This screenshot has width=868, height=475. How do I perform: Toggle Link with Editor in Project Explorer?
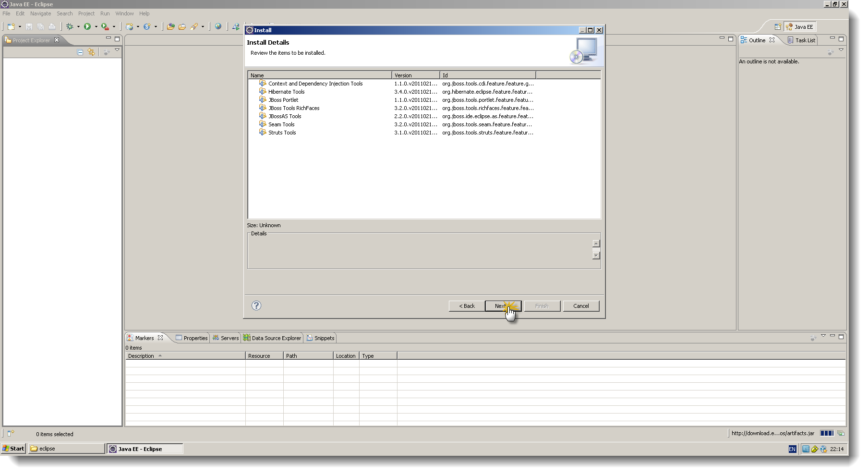pos(91,52)
